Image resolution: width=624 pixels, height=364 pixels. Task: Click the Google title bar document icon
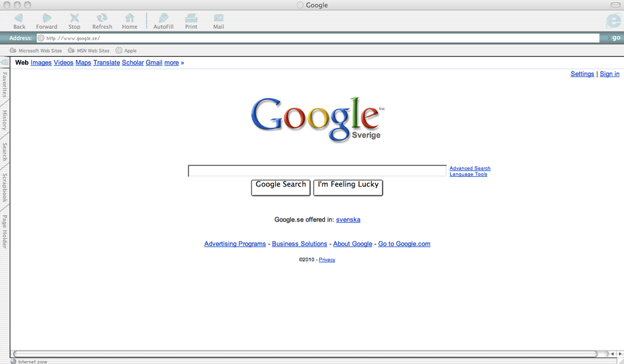[x=300, y=5]
